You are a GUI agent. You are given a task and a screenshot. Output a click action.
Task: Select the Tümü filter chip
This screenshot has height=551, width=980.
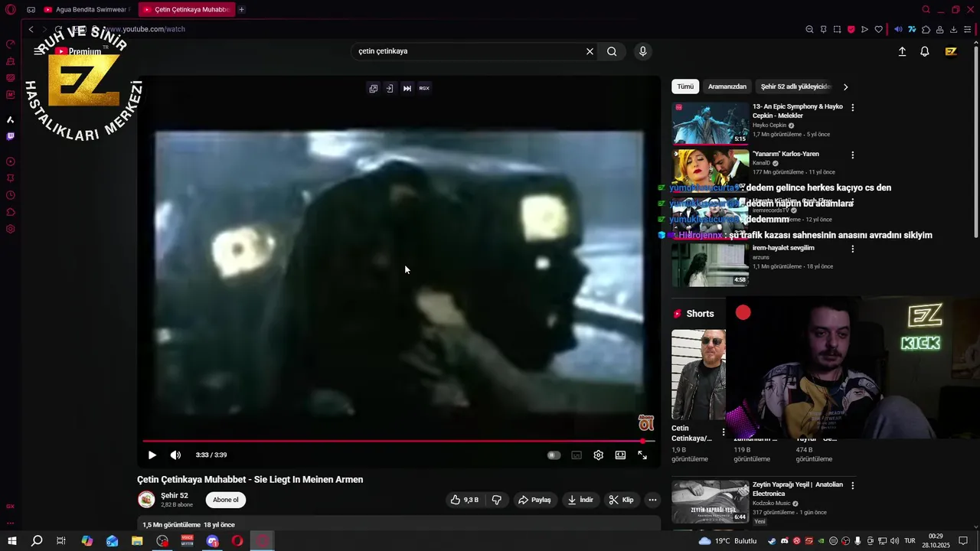click(685, 86)
